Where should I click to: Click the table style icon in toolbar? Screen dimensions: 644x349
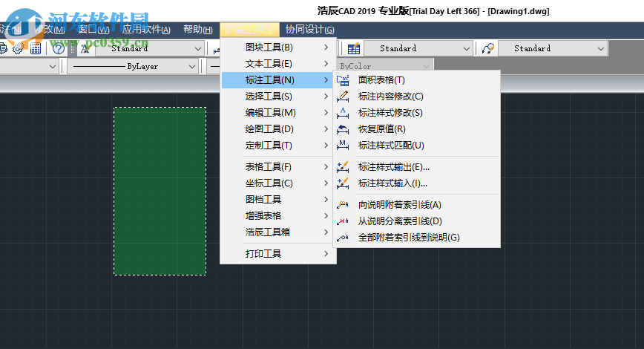coord(354,48)
